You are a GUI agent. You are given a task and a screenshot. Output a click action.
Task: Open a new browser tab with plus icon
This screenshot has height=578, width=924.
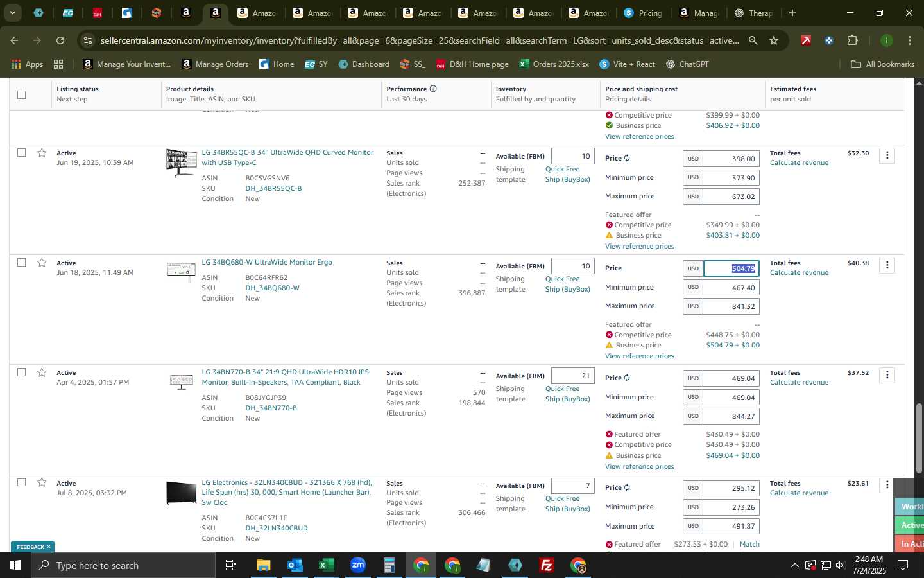tap(792, 13)
